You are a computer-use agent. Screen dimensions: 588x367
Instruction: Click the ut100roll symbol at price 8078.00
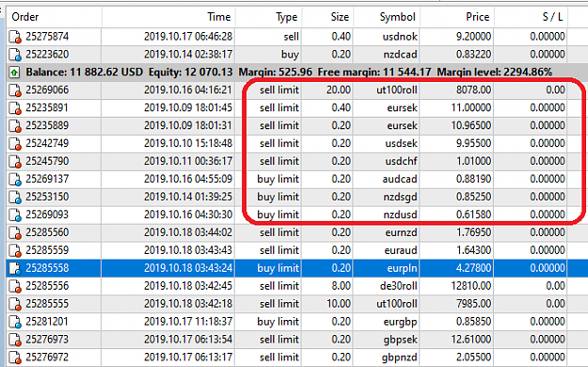[397, 90]
